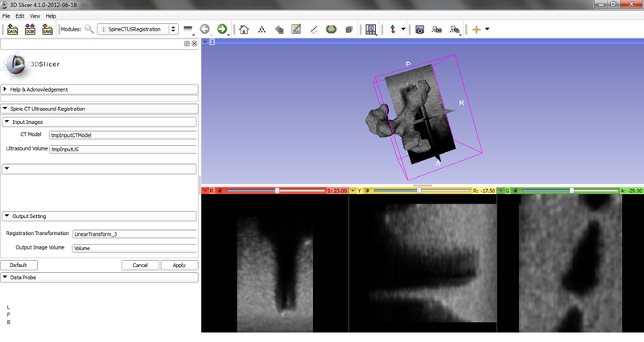Toggle the red slice view pin
Image resolution: width=644 pixels, height=342 pixels.
click(204, 191)
